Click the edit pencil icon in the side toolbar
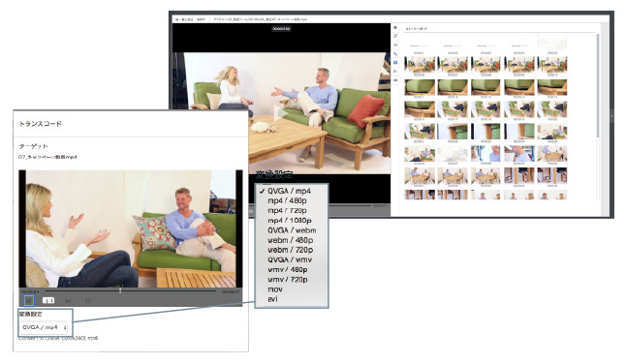 [395, 36]
